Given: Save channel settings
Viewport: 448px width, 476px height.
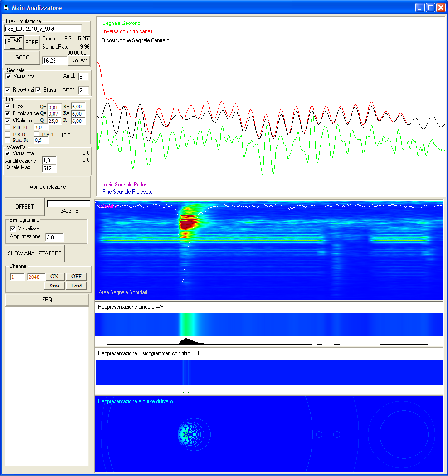Looking at the screenshot, I should pos(54,286).
